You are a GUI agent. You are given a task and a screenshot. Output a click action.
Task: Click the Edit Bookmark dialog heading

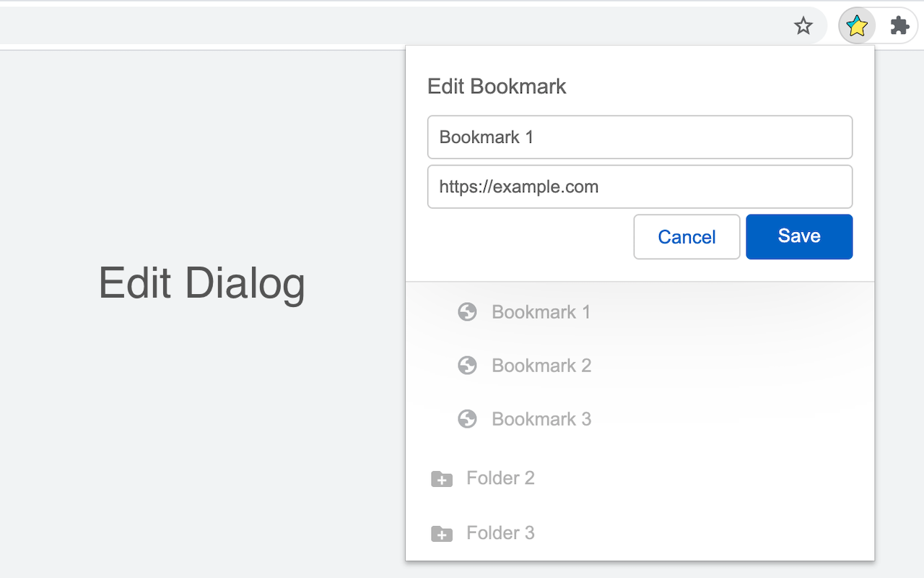pos(497,86)
